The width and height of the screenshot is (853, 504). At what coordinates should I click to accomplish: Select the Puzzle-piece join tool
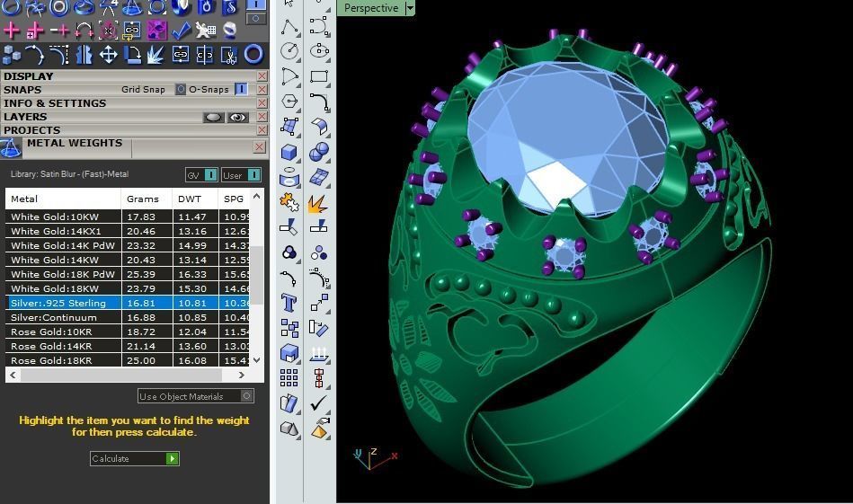pyautogui.click(x=289, y=203)
